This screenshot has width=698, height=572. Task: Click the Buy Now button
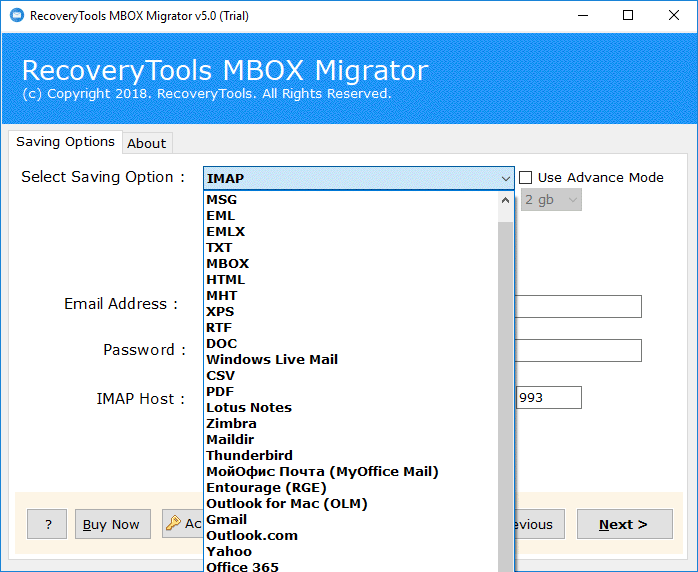click(x=113, y=524)
